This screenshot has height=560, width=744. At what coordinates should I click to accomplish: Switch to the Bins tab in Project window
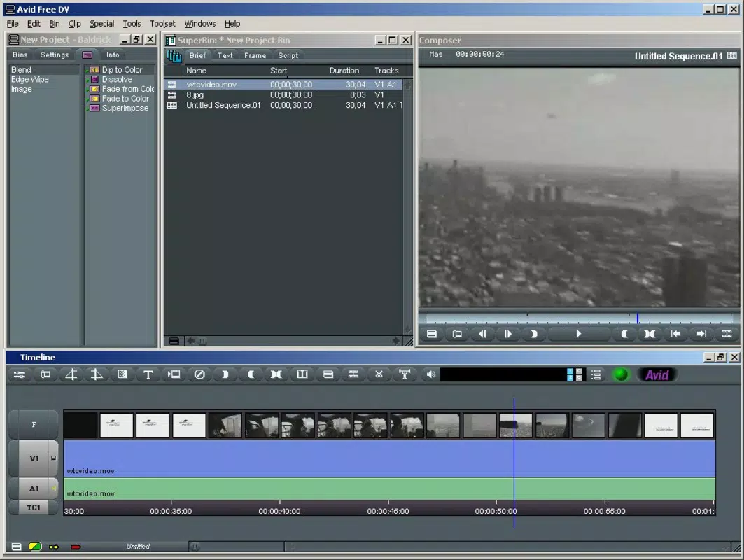tap(20, 55)
